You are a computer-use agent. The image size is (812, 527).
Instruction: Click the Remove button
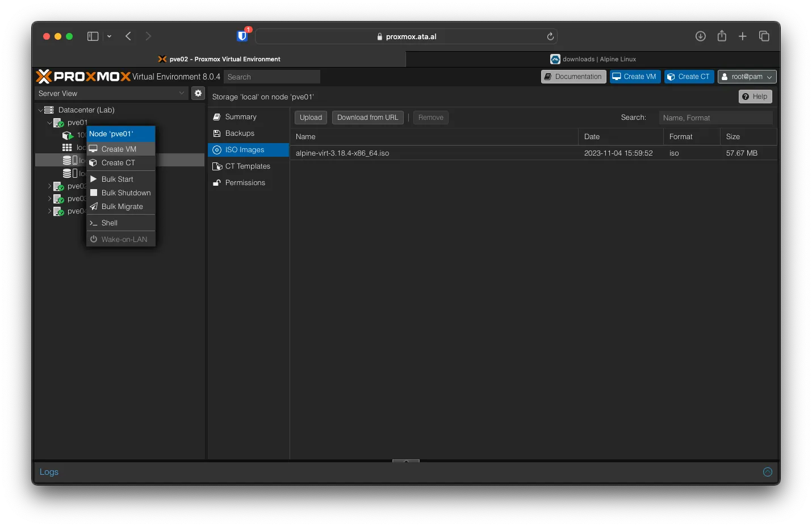coord(431,118)
